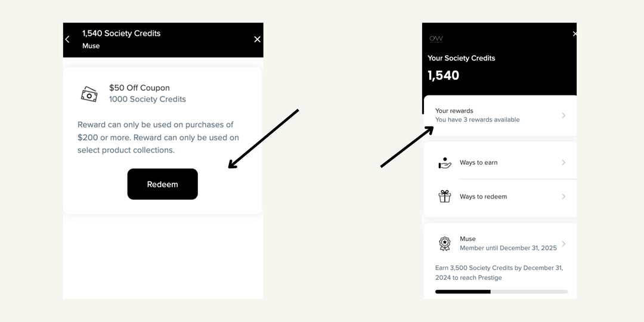The height and width of the screenshot is (322, 644).
Task: Close the $50 Off Coupon panel
Action: coord(257,39)
